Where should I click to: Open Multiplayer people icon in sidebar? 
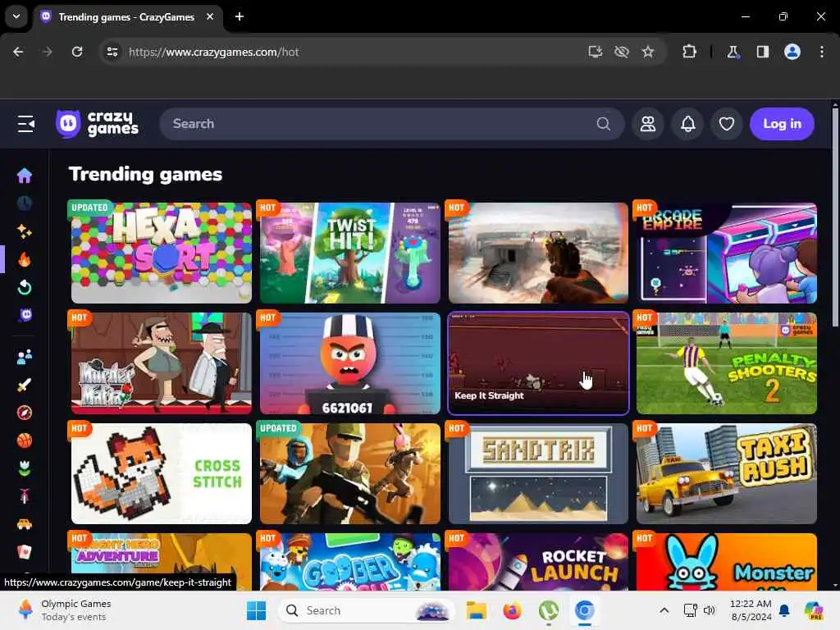pos(24,357)
